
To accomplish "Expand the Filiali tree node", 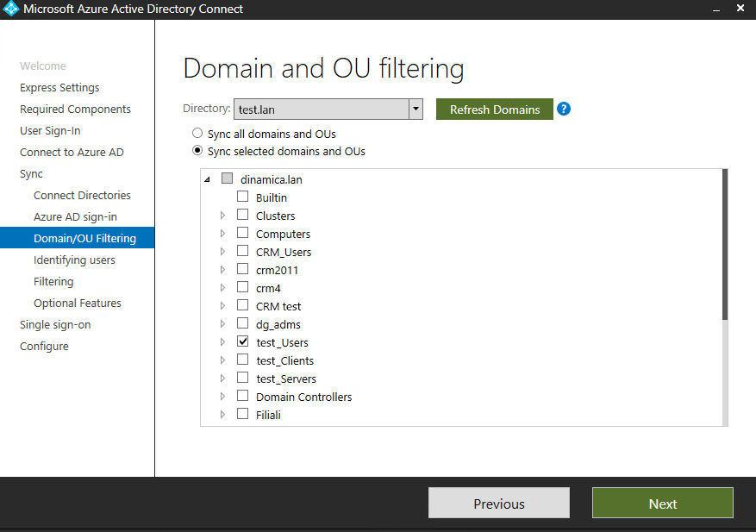I will [222, 415].
